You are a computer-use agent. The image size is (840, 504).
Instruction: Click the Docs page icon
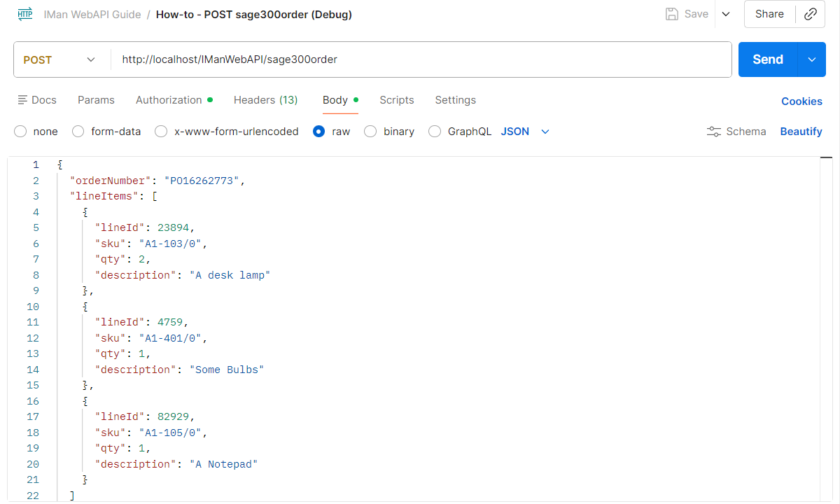click(22, 100)
